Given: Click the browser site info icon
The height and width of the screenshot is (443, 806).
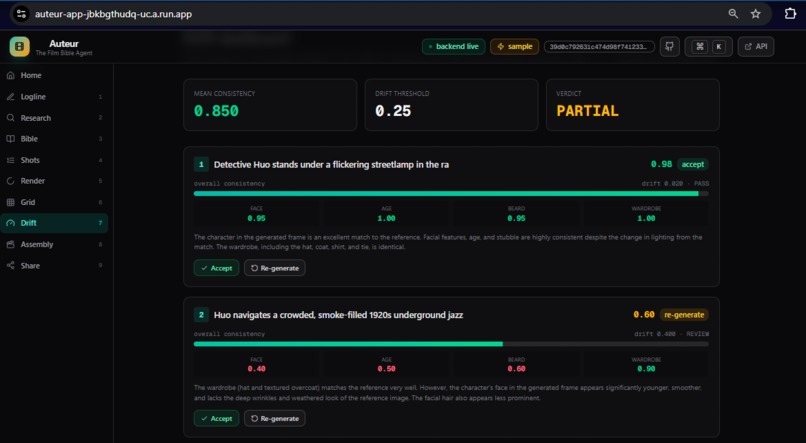Looking at the screenshot, I should [21, 14].
